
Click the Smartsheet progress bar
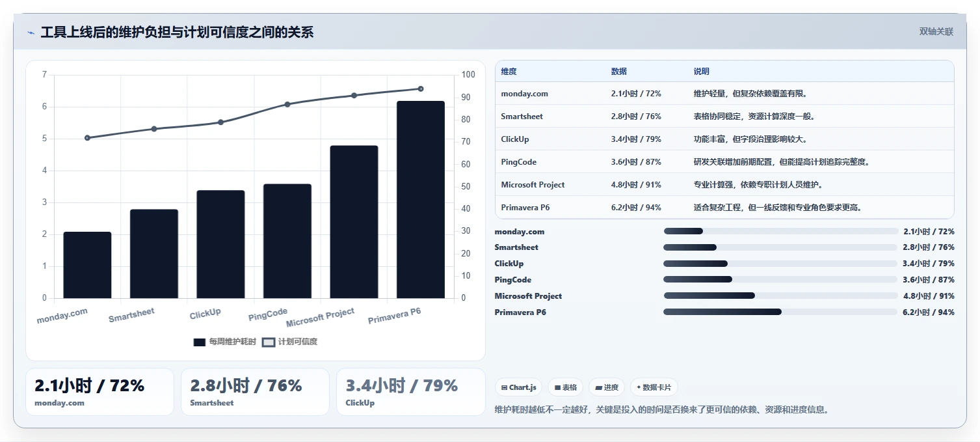click(780, 247)
